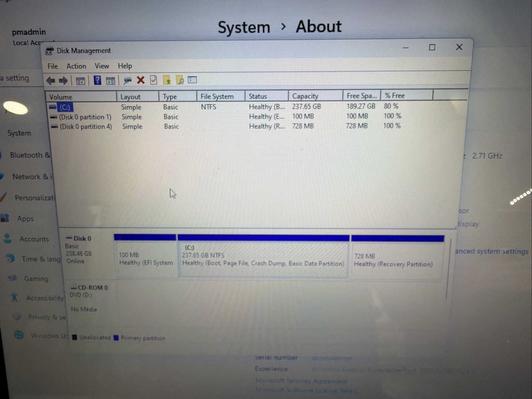The height and width of the screenshot is (399, 532).
Task: Click the 237.65 GB capacity cell
Action: click(x=306, y=106)
